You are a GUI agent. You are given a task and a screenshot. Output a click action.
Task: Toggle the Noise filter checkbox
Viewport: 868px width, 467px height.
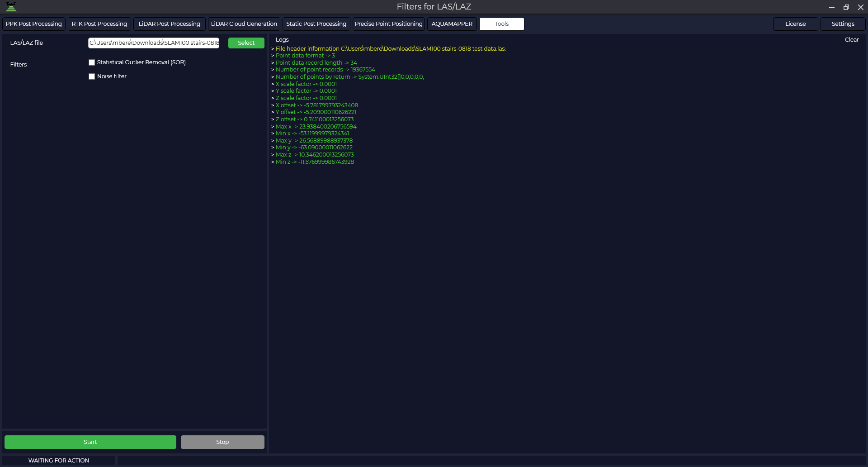pos(92,76)
